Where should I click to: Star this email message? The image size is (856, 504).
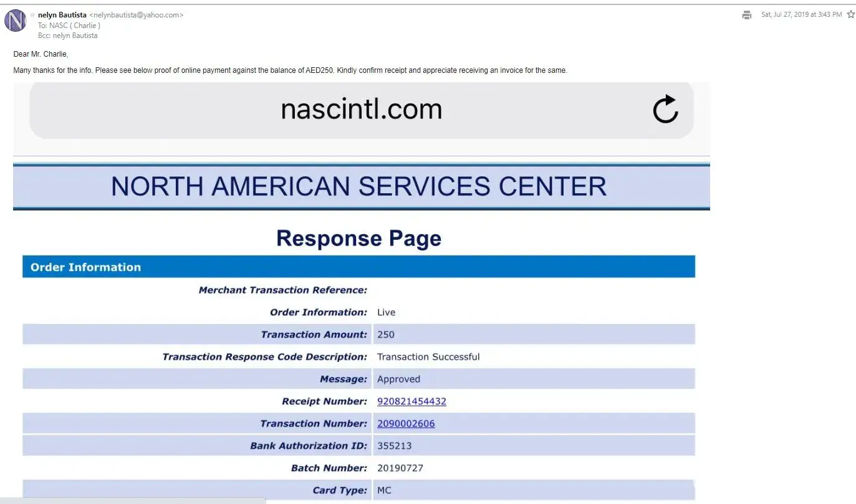851,14
